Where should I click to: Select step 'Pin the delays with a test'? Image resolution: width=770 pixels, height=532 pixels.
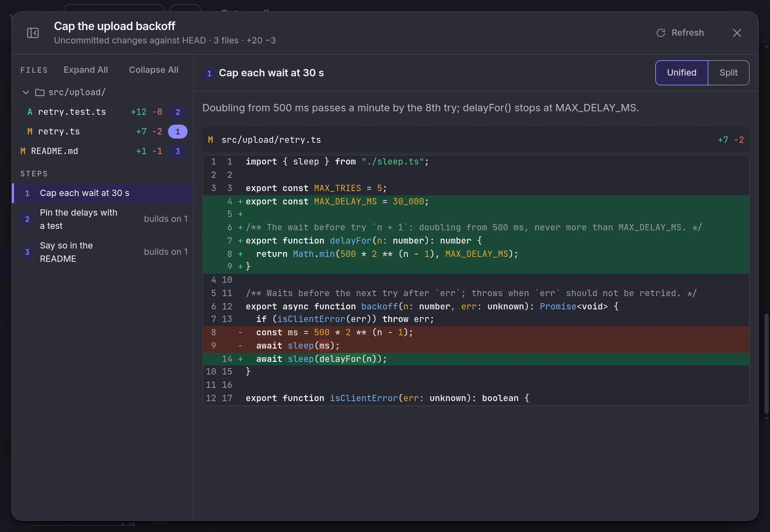point(103,219)
